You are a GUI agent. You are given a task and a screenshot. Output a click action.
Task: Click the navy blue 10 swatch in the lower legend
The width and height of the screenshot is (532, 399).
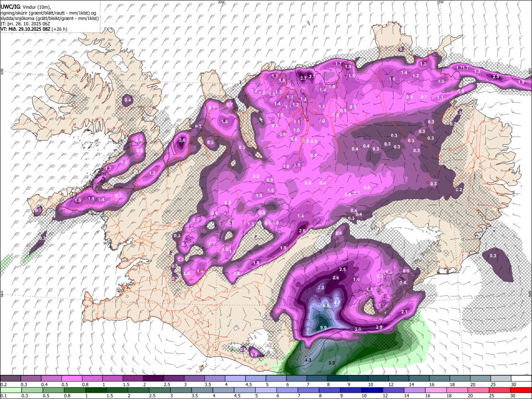pyautogui.click(x=372, y=390)
